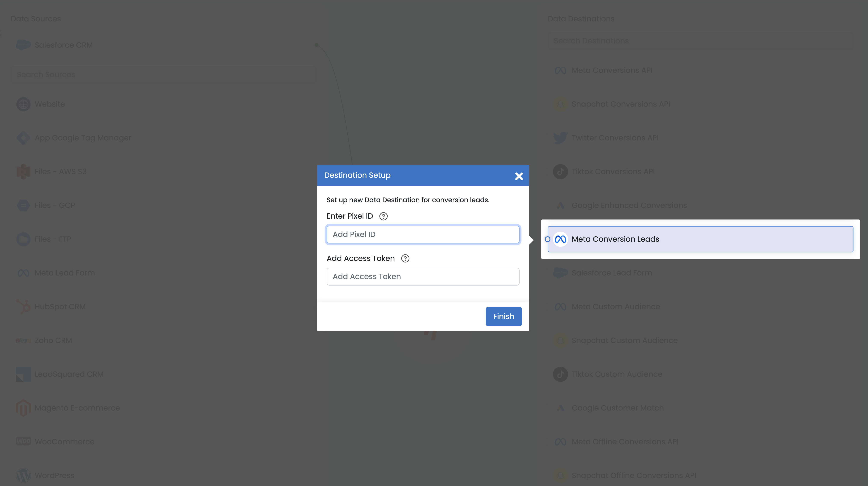Screen dimensions: 868x486
Task: Select the Website source
Action: (163, 104)
